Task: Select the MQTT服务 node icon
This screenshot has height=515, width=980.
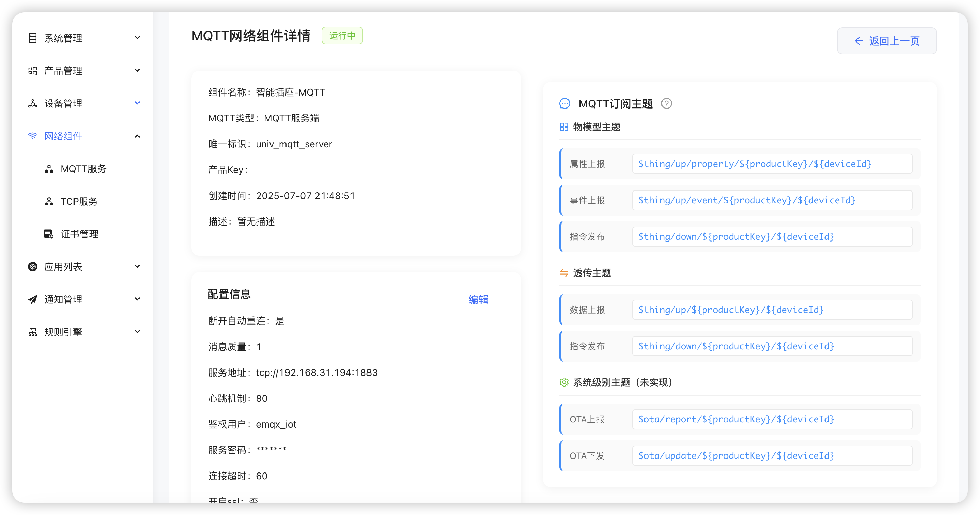Action: [49, 168]
